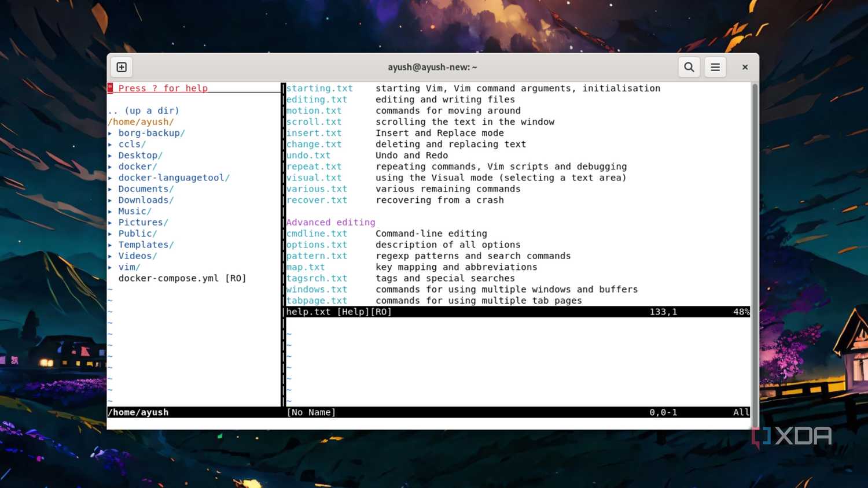Click the terminal search magnifier icon
Viewport: 868px width, 488px height.
689,67
